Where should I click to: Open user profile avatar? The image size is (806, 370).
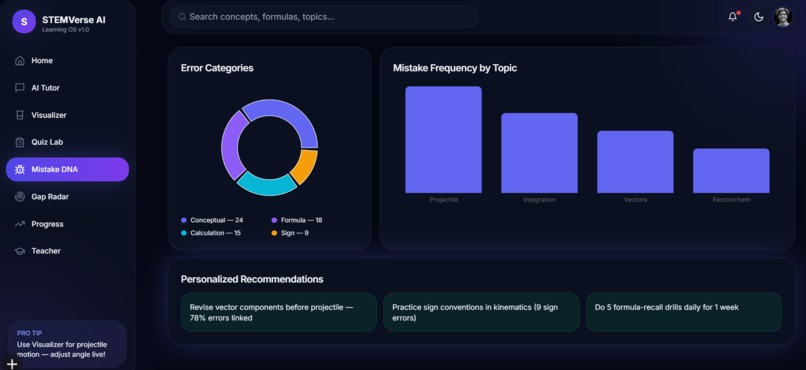click(x=783, y=17)
